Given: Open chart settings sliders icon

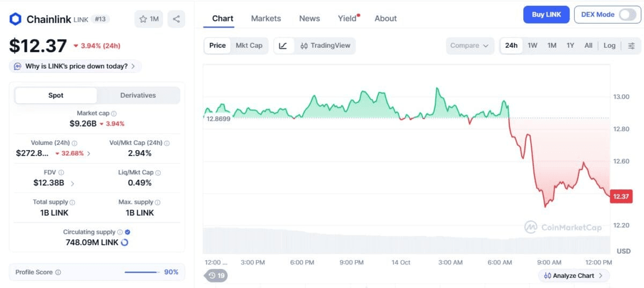Looking at the screenshot, I should click(631, 46).
